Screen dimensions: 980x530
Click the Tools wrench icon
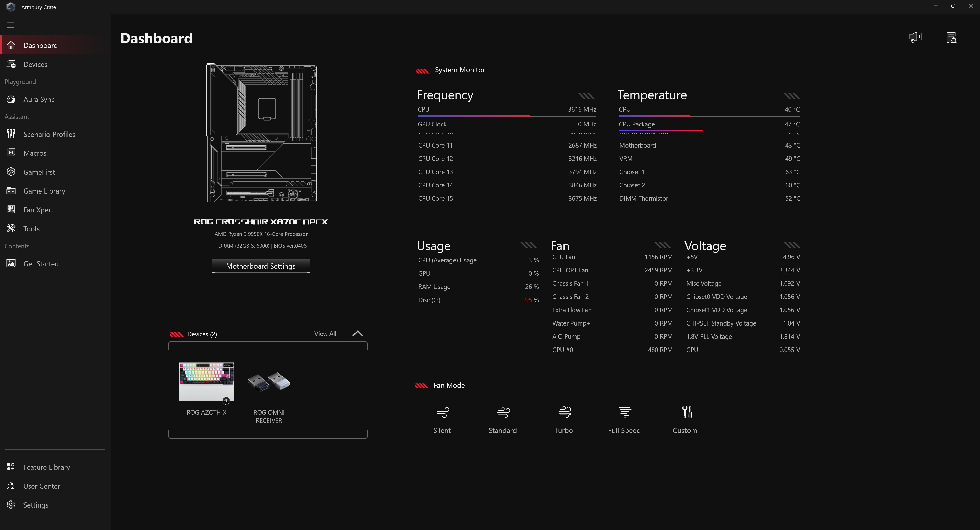coord(11,228)
